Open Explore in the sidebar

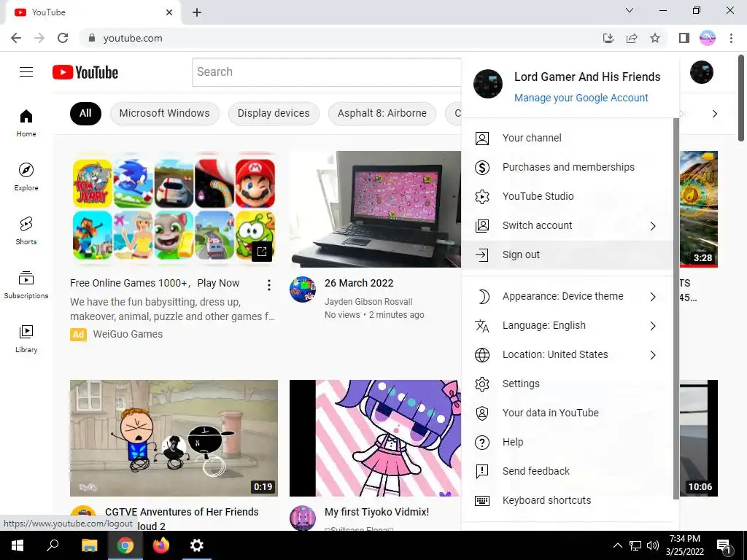[x=26, y=176]
